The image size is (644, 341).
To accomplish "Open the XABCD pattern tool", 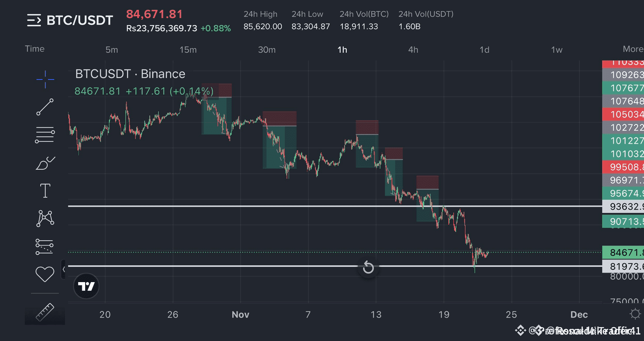I will tap(45, 218).
